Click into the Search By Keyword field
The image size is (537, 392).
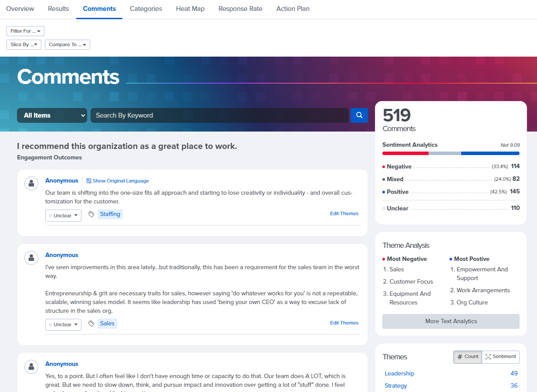click(x=220, y=115)
